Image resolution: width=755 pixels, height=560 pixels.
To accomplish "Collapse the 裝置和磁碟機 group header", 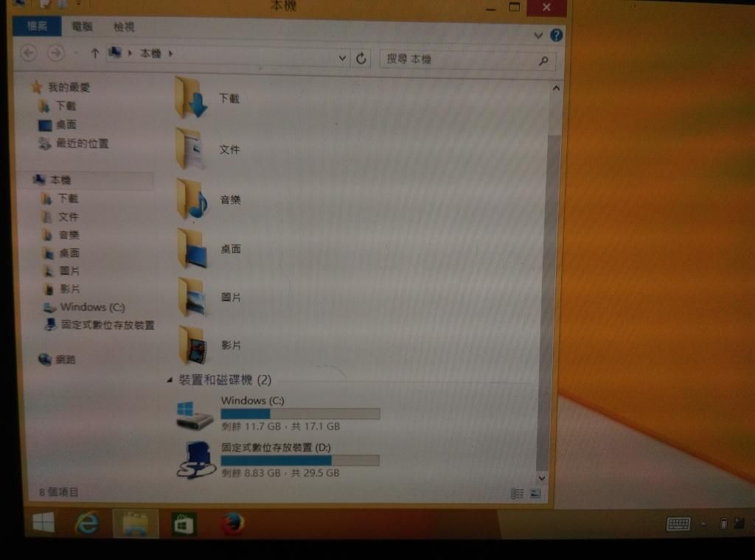I will point(170,380).
